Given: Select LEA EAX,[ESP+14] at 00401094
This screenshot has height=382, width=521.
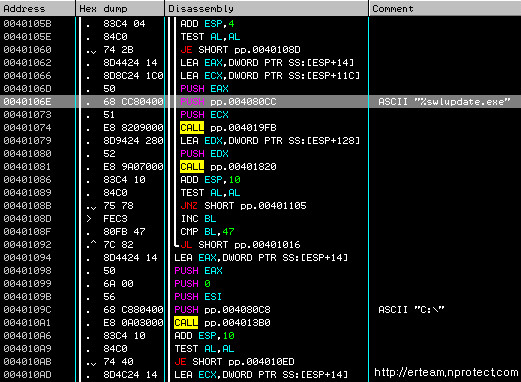Looking at the screenshot, I should pos(261,258).
